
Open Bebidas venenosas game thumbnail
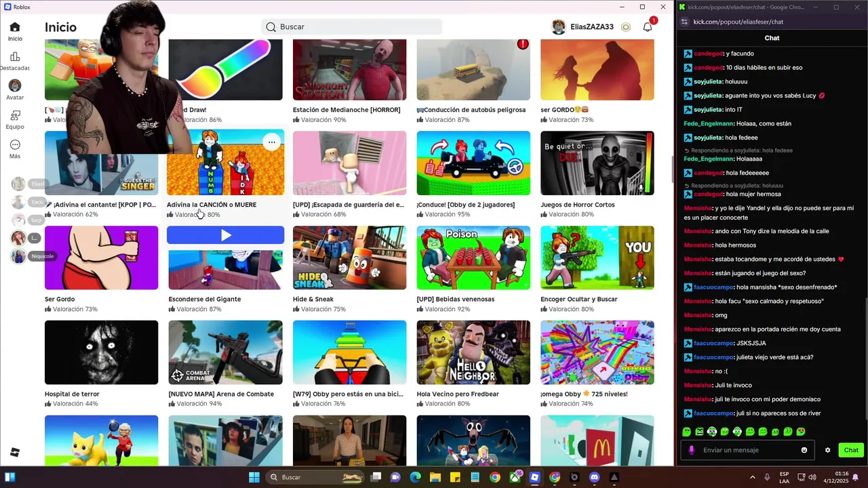tap(473, 258)
